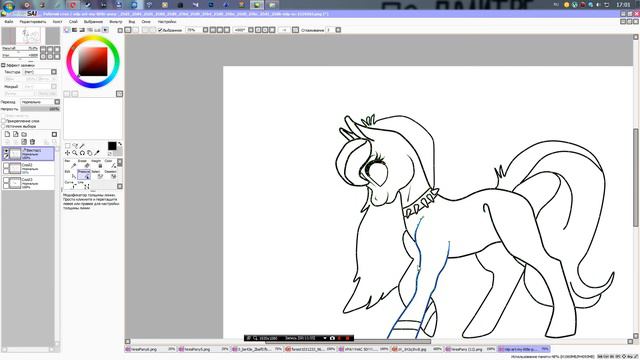
Task: Open the Редактировать menu
Action: [x=33, y=22]
